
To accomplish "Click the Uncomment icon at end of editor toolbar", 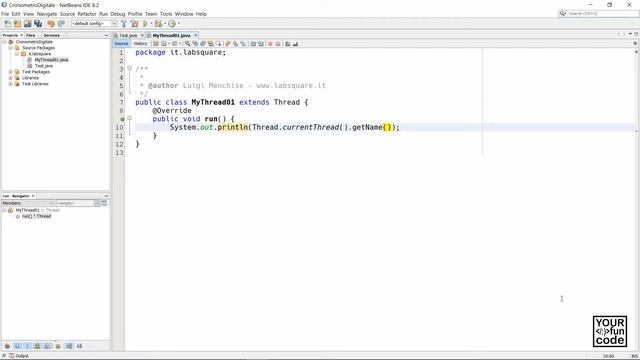I will 295,44.
